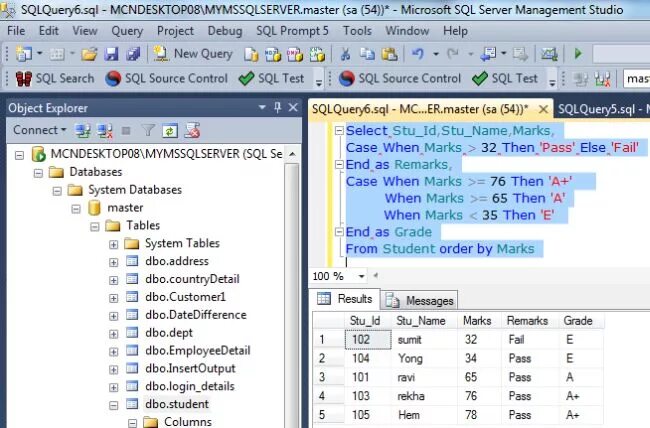This screenshot has width=650, height=428.
Task: Select dbo.Customer1 table
Action: pyautogui.click(x=185, y=297)
